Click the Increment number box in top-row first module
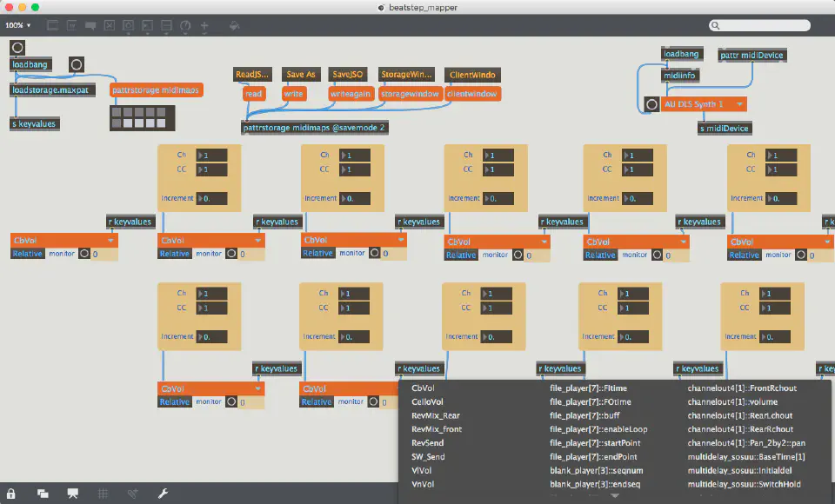 [x=212, y=198]
